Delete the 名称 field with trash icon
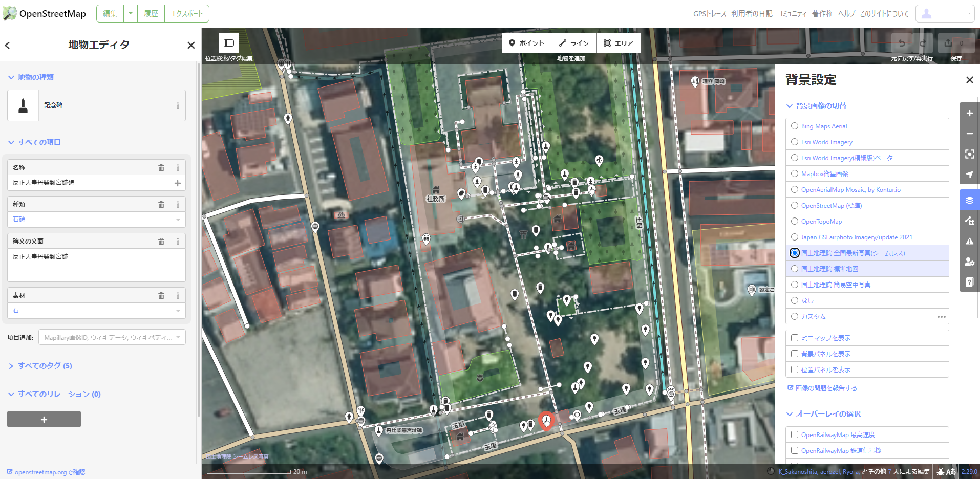Image resolution: width=980 pixels, height=479 pixels. pyautogui.click(x=161, y=168)
